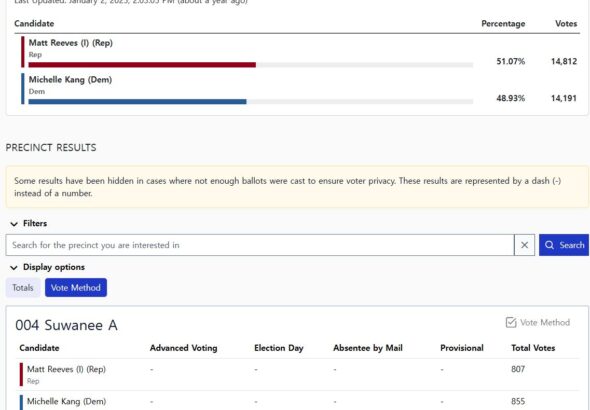Click in the precinct search field
Screen dimensions: 590x410
260,245
